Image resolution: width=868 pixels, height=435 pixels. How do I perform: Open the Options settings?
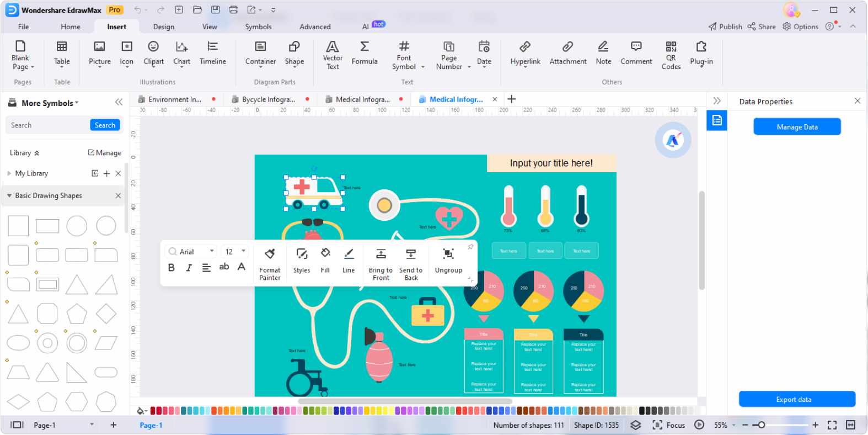tap(800, 26)
